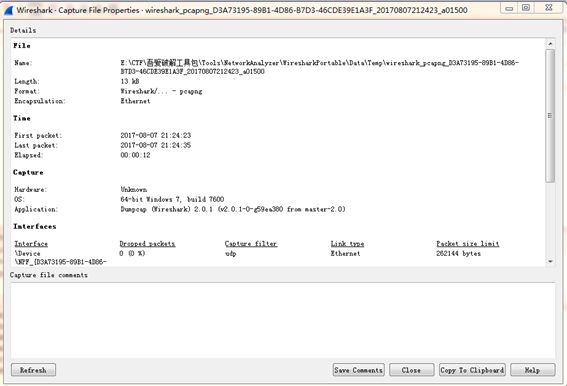Maximize the Capture File Properties window
The image size is (567, 386).
click(526, 8)
